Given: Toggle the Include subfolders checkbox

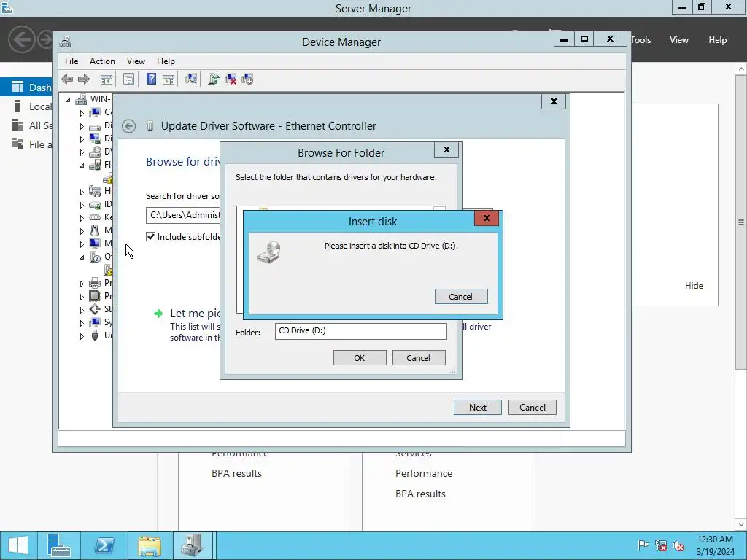Looking at the screenshot, I should click(x=150, y=237).
